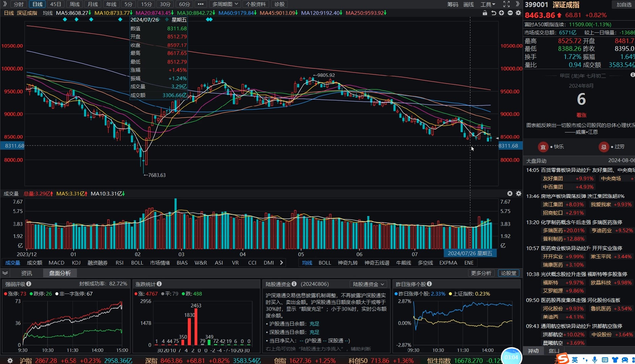Image resolution: width=635 pixels, height=364 pixels.
Task: Click 多瑞医药 stock link in news list
Action: click(553, 230)
